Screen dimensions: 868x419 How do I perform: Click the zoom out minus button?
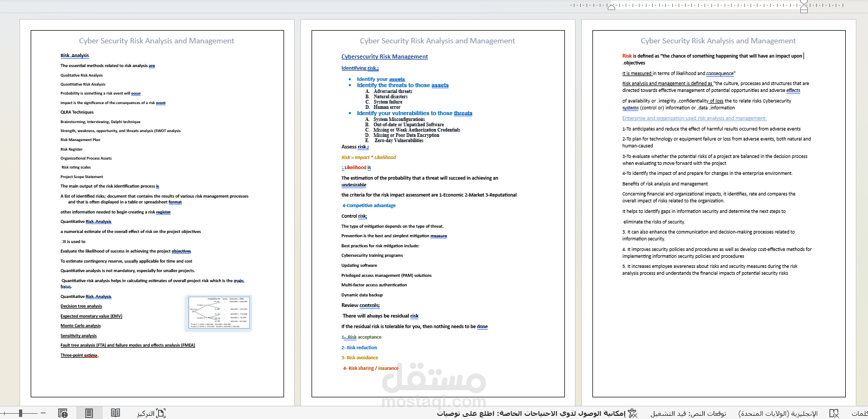[43, 413]
